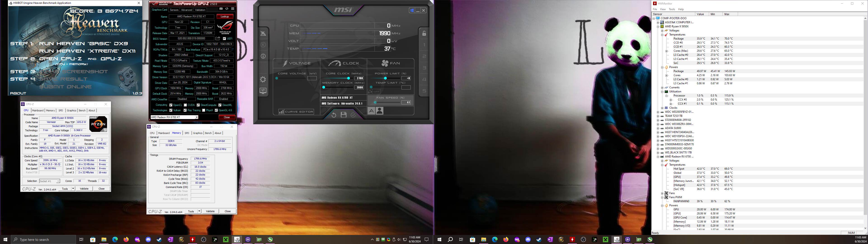Toggle the CUDA checkbox in GPU-Z

point(185,105)
